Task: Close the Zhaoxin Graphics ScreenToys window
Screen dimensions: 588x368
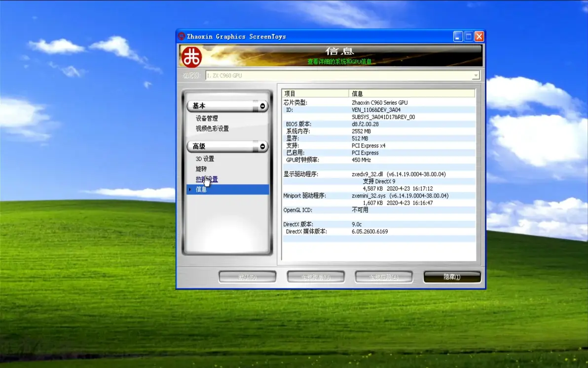Action: coord(479,37)
